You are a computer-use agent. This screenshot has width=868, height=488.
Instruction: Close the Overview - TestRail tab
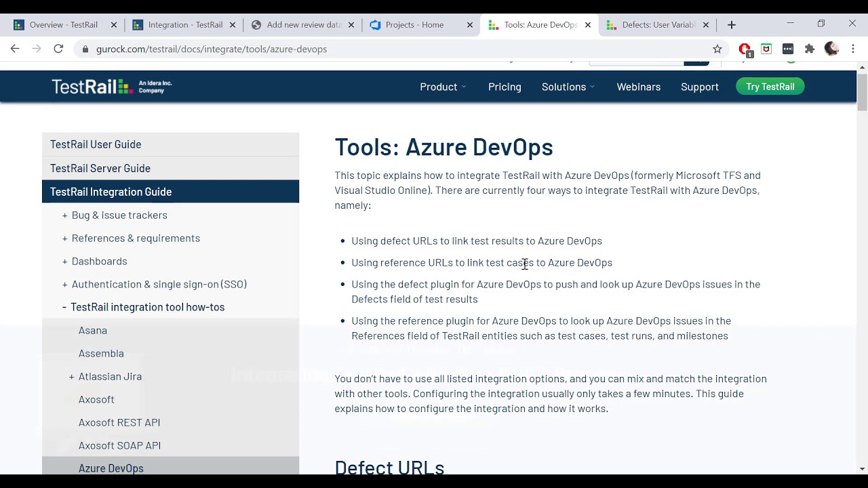114,25
